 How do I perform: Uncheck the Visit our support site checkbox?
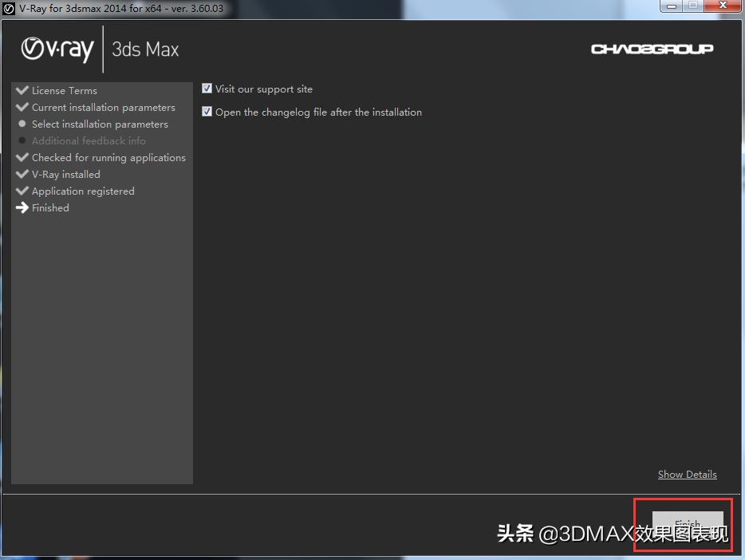pyautogui.click(x=207, y=89)
